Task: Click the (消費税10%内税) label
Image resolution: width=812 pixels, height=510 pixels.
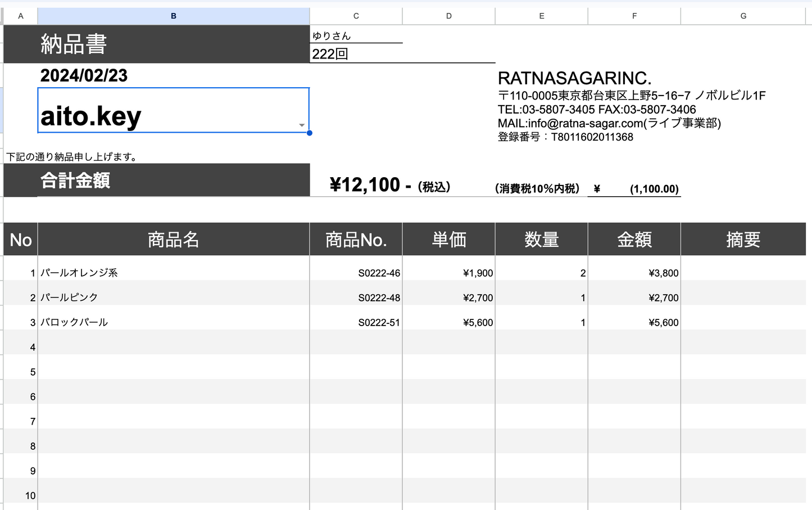Action: (537, 188)
